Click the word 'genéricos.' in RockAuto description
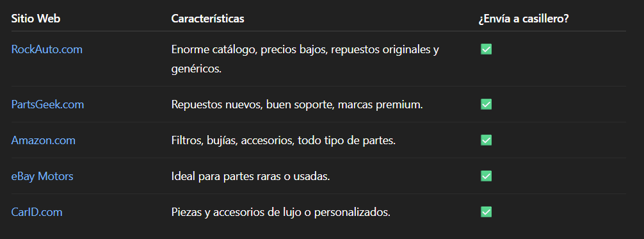Screen dimensions: 644x239 coord(197,69)
